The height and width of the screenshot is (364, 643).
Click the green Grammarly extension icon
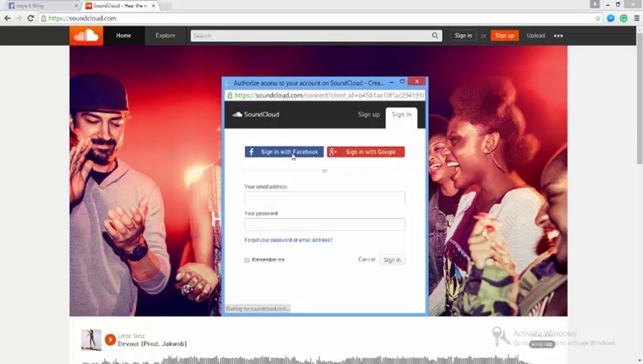pyautogui.click(x=623, y=18)
